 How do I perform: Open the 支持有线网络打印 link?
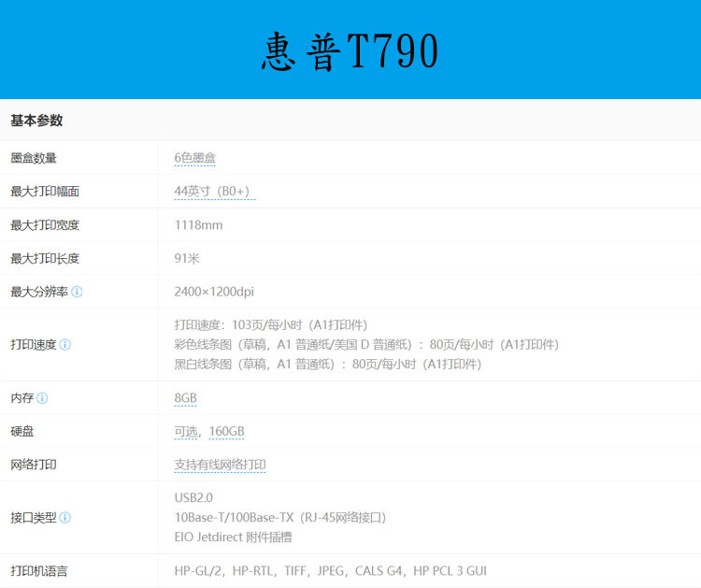click(220, 465)
